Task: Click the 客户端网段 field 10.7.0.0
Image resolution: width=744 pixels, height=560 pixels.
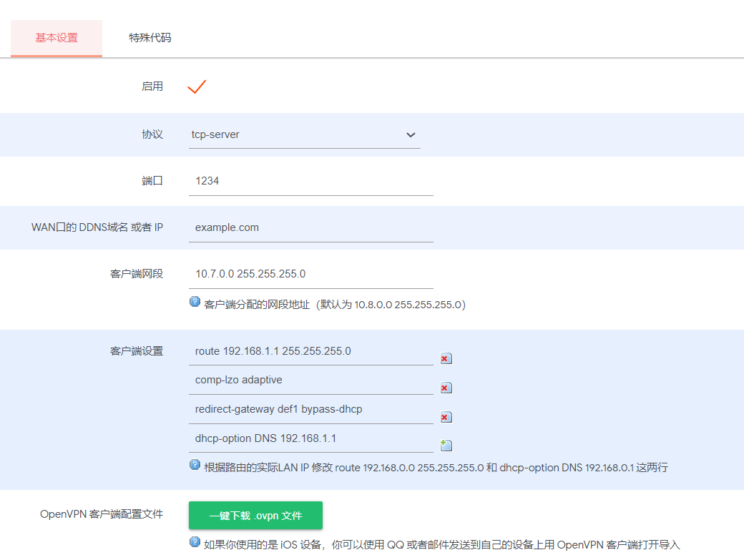Action: tap(310, 274)
